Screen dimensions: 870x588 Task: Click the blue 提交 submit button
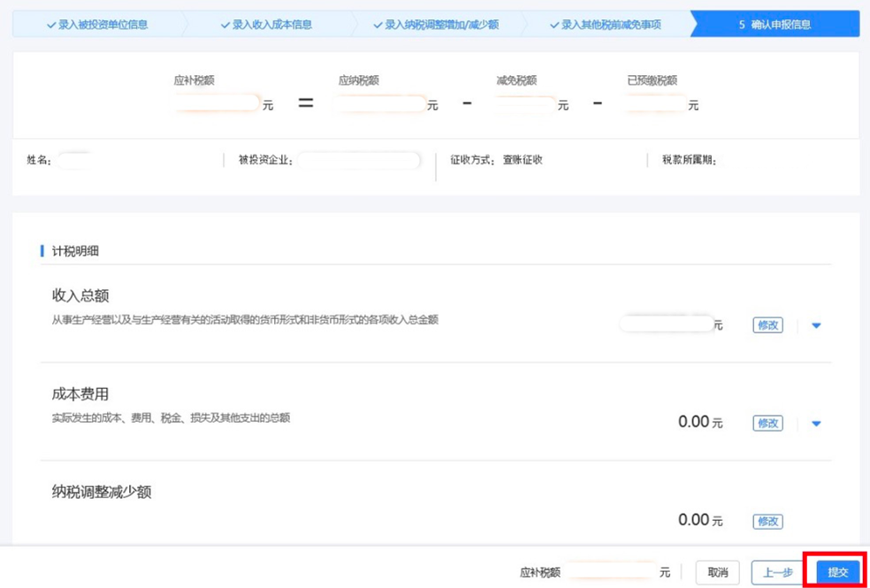[x=836, y=572]
